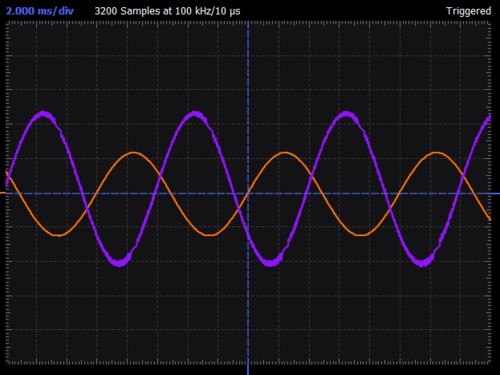Click the second orange waveform peak

pyautogui.click(x=284, y=153)
